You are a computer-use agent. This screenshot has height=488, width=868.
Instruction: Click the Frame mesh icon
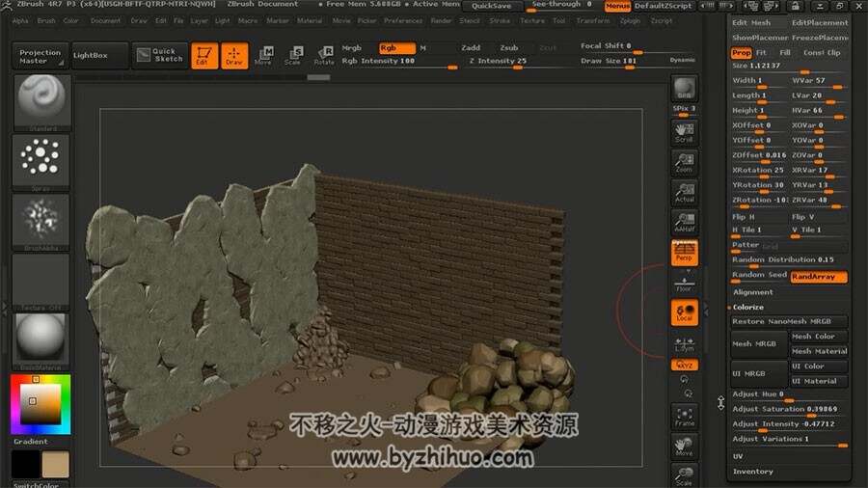[x=684, y=416]
